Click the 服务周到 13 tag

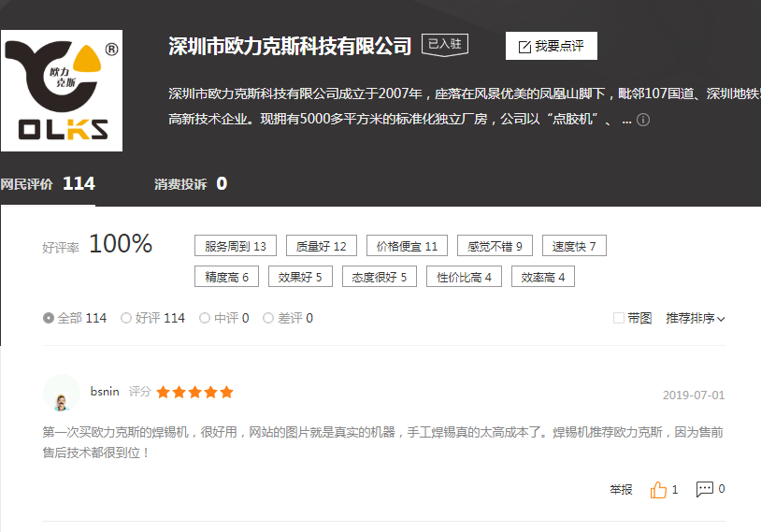click(235, 246)
